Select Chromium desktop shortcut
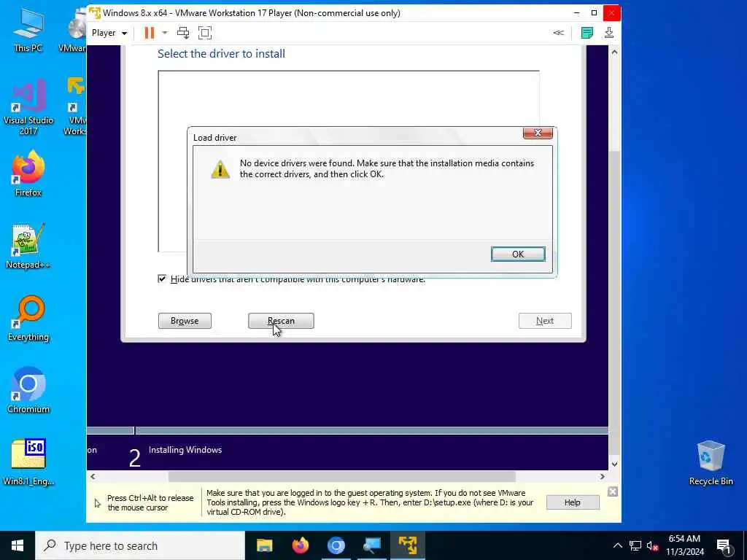 (28, 391)
